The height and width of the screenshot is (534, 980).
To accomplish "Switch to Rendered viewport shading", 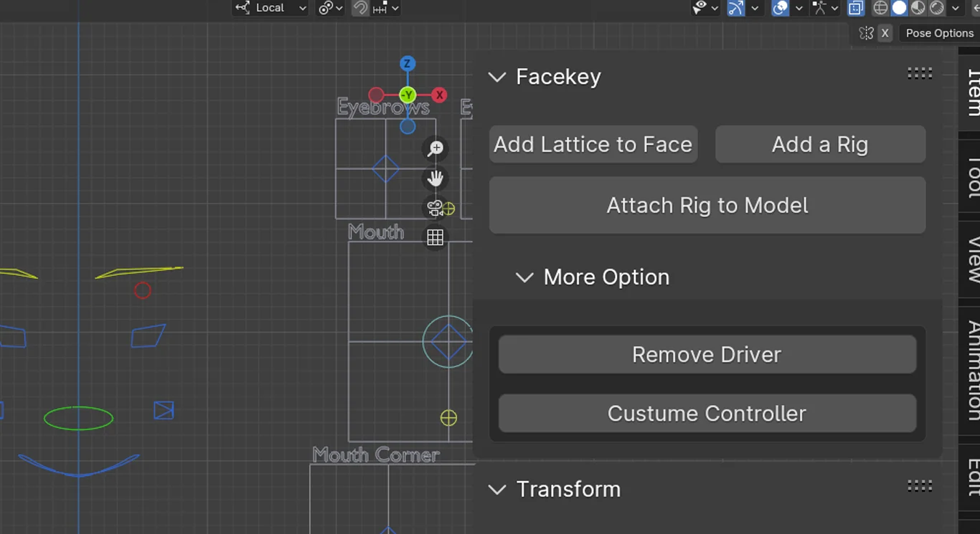I will 936,8.
